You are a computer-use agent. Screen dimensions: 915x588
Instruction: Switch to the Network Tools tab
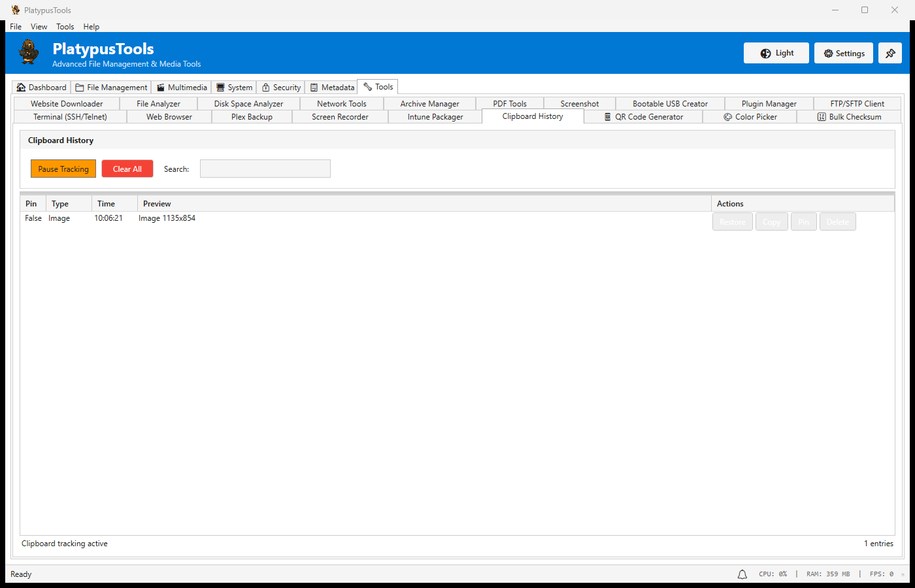click(x=341, y=104)
